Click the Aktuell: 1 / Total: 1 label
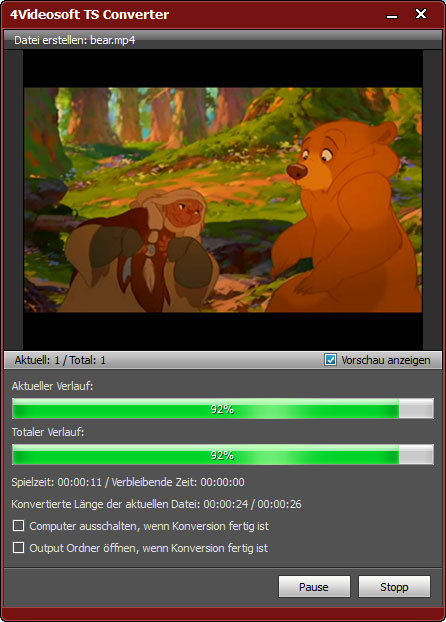The height and width of the screenshot is (622, 446). coord(60,360)
